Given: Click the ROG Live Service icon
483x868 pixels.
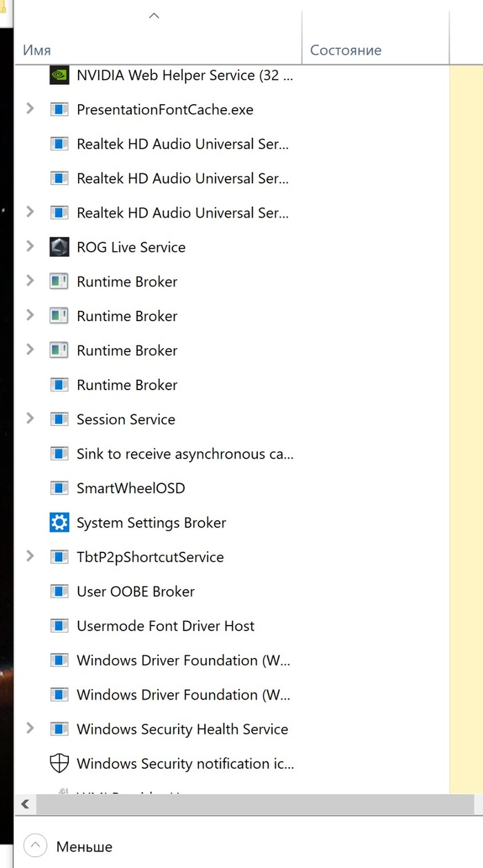Looking at the screenshot, I should click(x=59, y=247).
